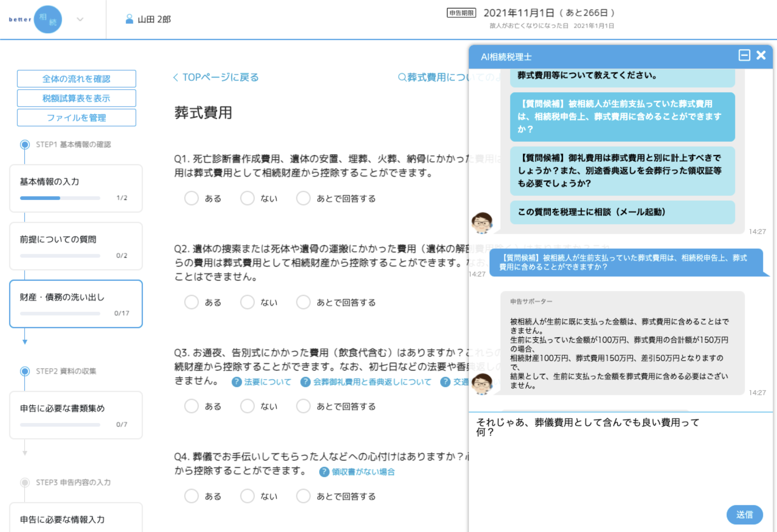Click the search icon next to 葬式費用についての
The height and width of the screenshot is (532, 777).
401,77
